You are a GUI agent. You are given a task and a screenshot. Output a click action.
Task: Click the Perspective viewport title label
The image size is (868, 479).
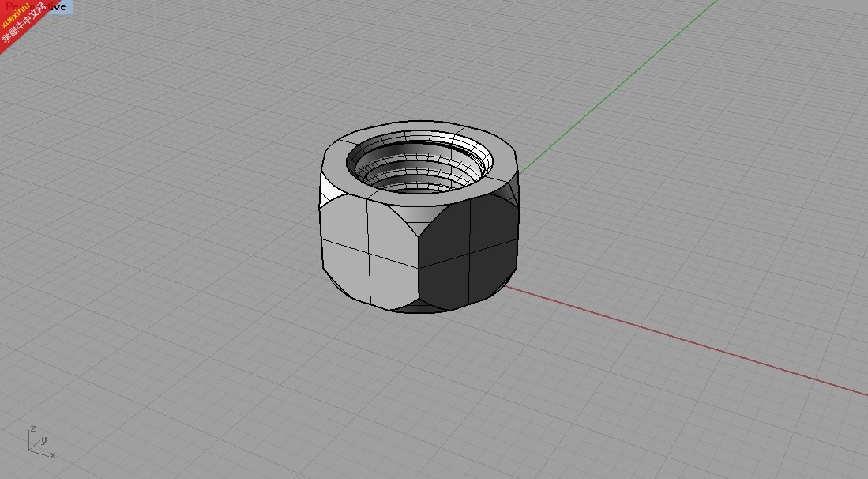[x=36, y=6]
